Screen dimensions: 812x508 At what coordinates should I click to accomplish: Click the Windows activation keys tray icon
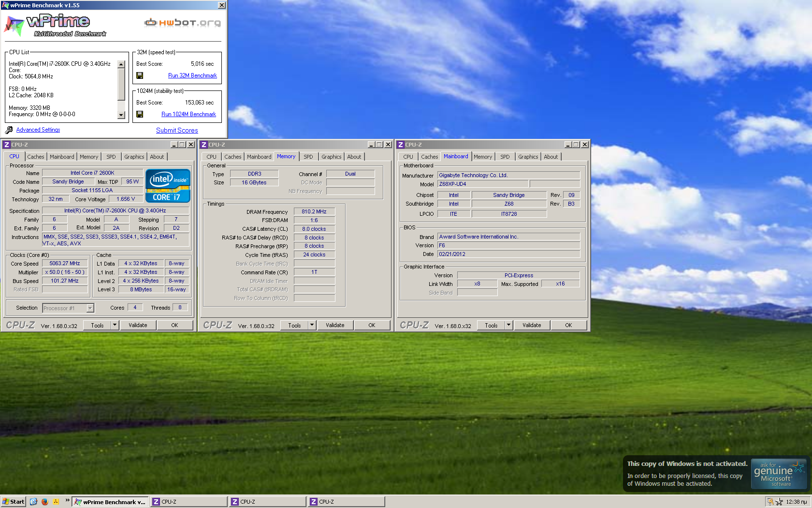point(770,502)
